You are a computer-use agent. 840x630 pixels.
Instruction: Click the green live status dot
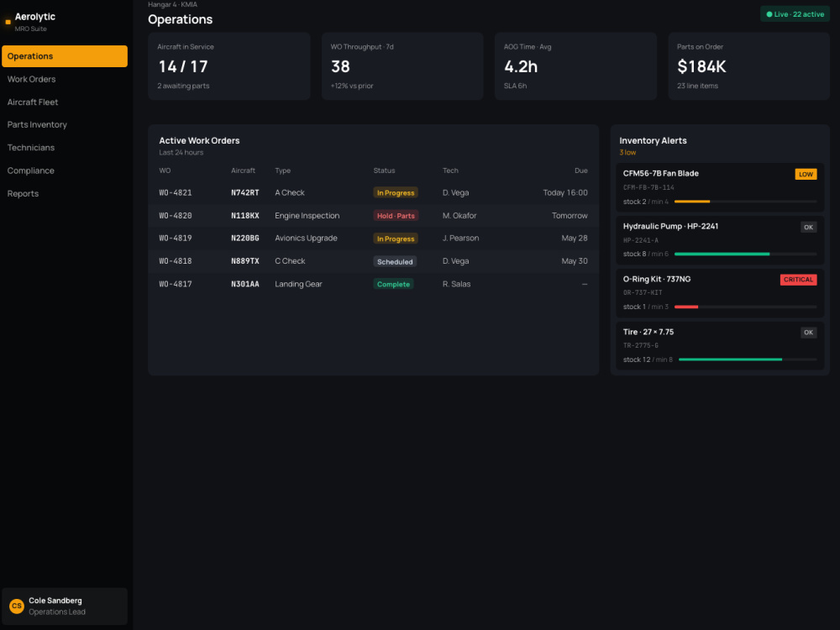pos(769,14)
